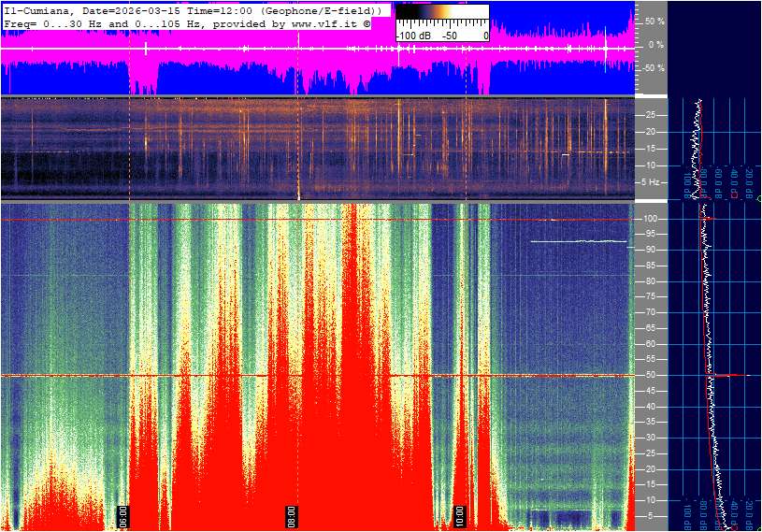Click the 10:00 time marker label
The height and width of the screenshot is (532, 762).
point(459,516)
